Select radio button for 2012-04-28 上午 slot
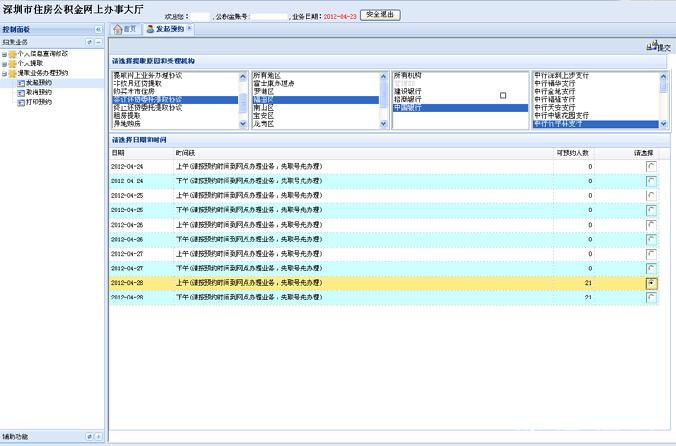The image size is (676, 446). (x=651, y=283)
